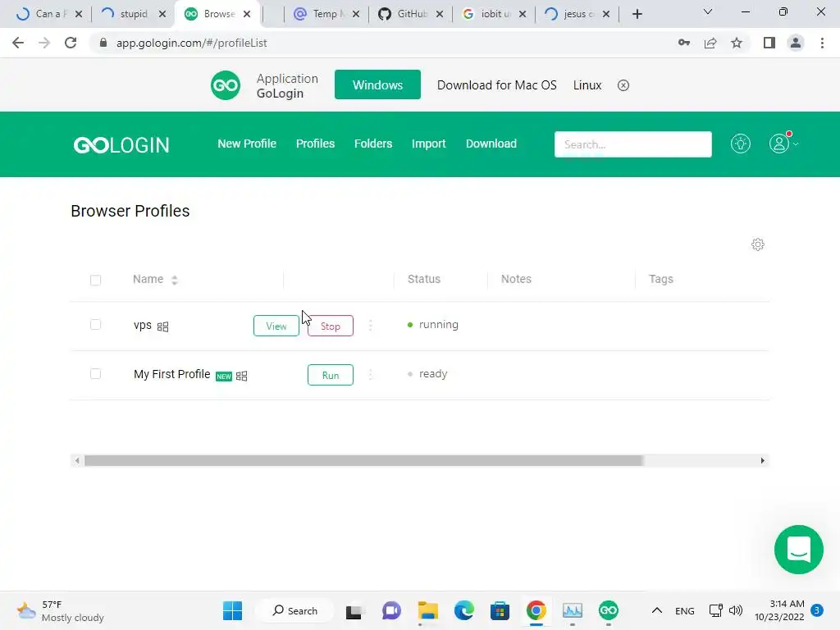Select all profiles checkbox in header
The image size is (840, 630).
pos(95,280)
